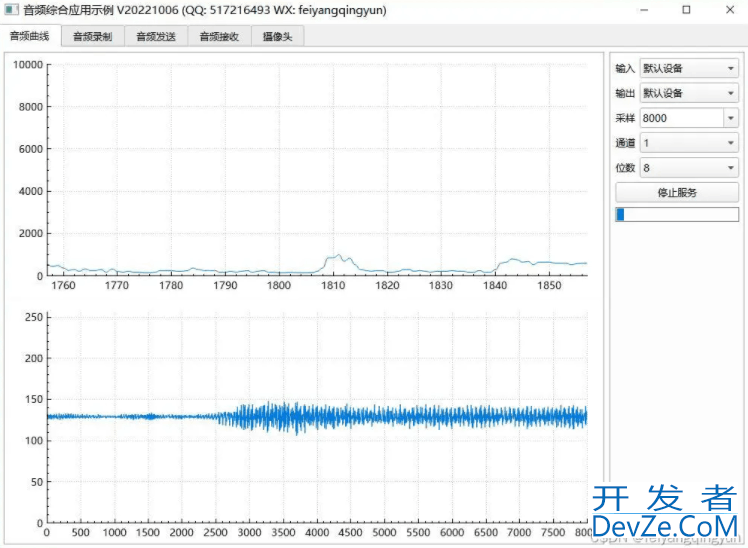Expand the 输入 device dropdown
Image resolution: width=748 pixels, height=548 pixels.
coord(689,68)
